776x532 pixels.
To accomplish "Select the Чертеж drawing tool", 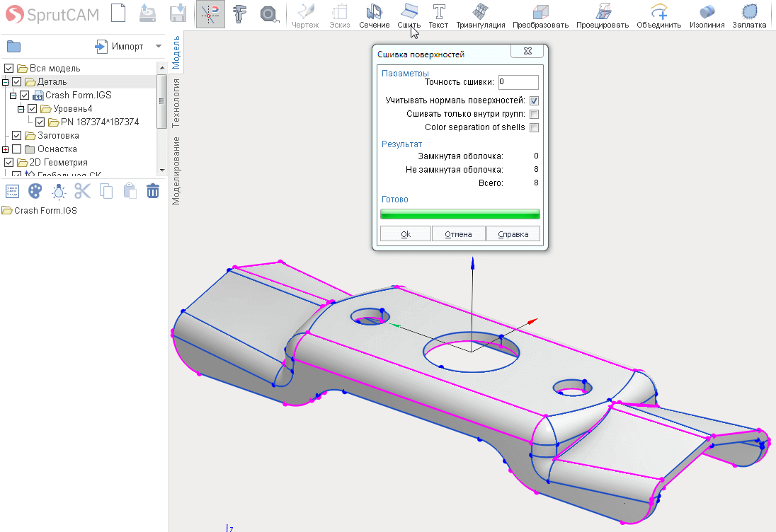I will 305,16.
